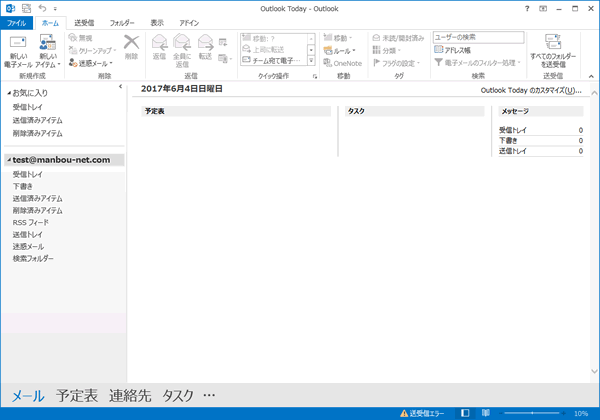Create a new email with 新しい電子メール
This screenshot has height=420, width=600.
click(18, 52)
